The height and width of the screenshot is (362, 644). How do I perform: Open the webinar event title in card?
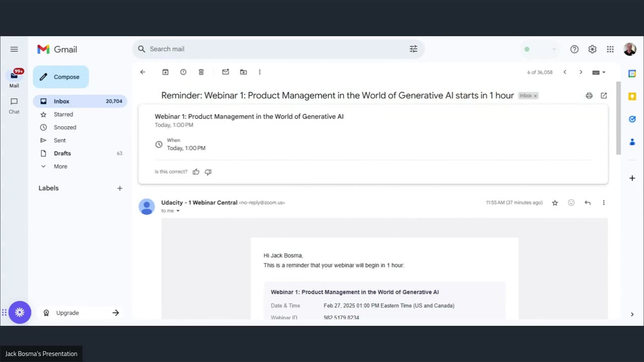(249, 116)
